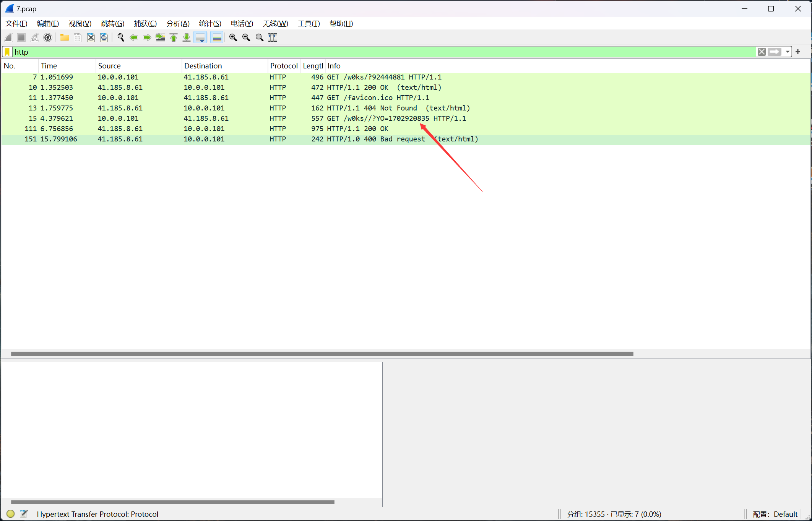The image size is (812, 521).
Task: Click the open capture file folder icon
Action: pyautogui.click(x=64, y=37)
